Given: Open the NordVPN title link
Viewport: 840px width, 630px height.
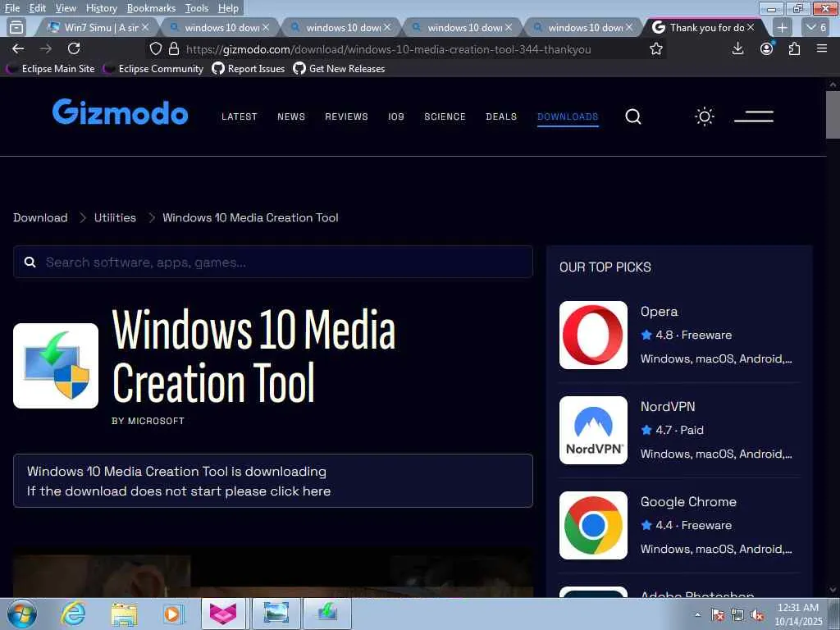Looking at the screenshot, I should pyautogui.click(x=668, y=407).
